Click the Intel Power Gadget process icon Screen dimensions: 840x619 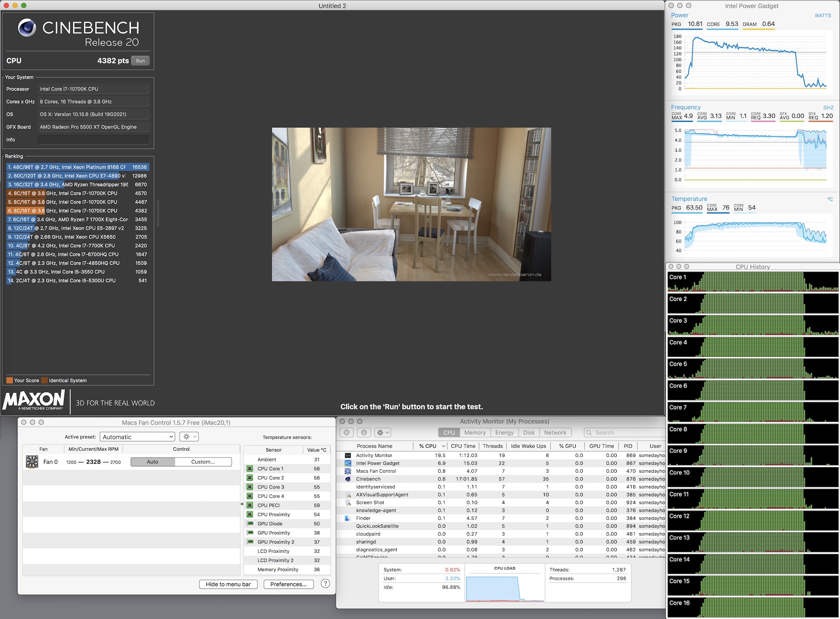348,463
